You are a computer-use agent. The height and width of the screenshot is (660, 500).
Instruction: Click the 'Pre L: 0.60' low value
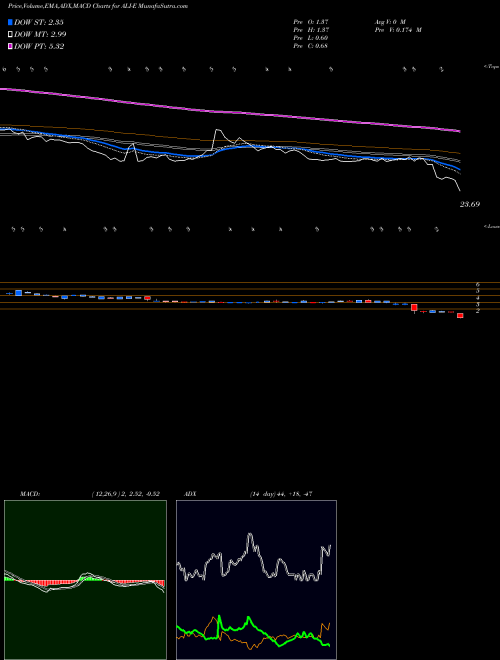tap(311, 38)
